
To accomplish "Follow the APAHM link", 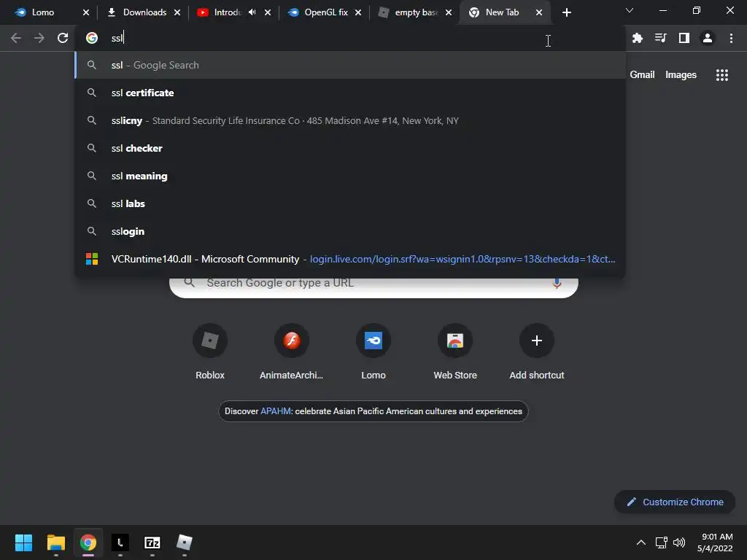I will tap(275, 411).
